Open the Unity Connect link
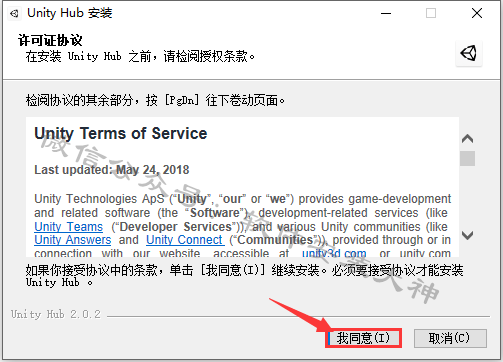This screenshot has width=503, height=362. coord(184,240)
